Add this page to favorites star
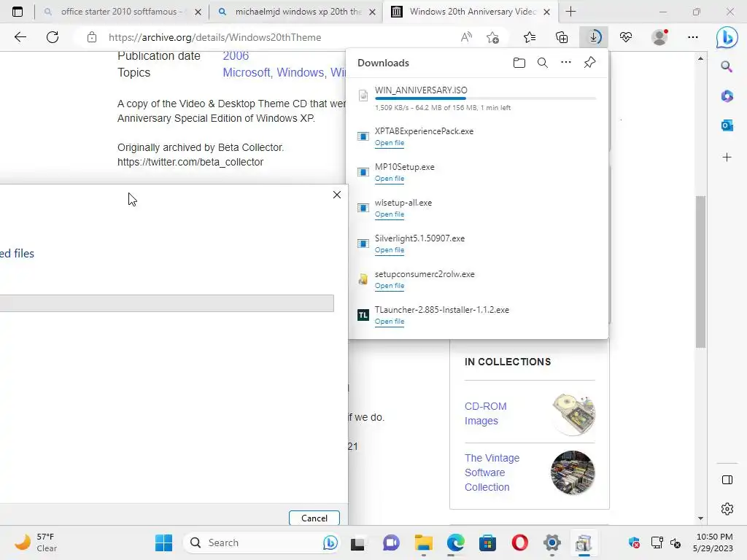Viewport: 747px width, 560px height. pos(492,37)
